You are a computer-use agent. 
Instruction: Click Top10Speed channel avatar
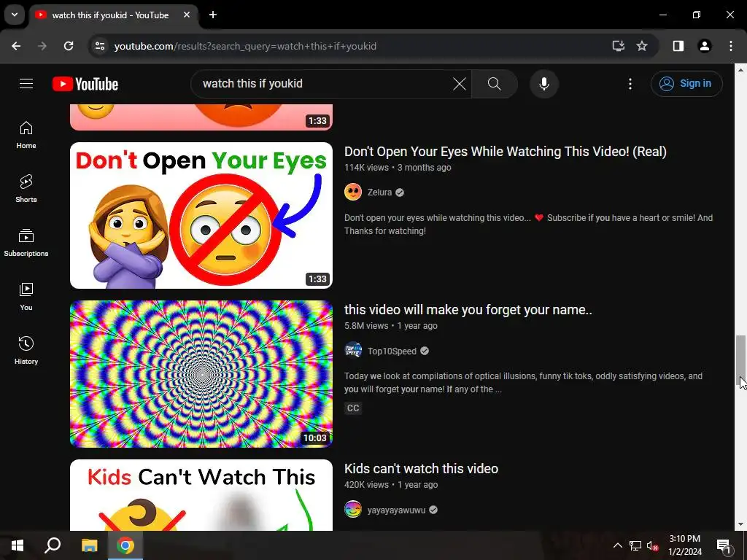(x=353, y=351)
